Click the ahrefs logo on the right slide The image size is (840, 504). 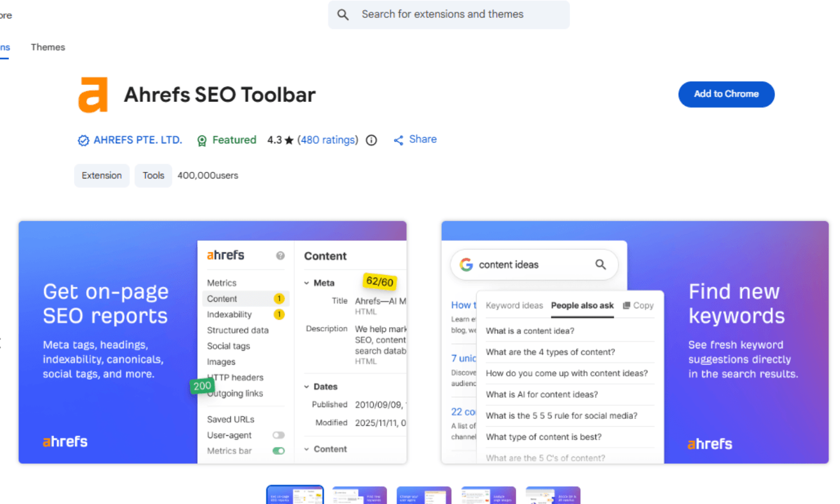(x=710, y=444)
